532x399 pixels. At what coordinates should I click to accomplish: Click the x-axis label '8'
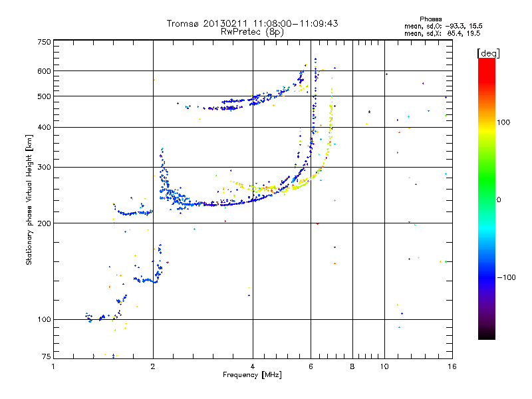tap(352, 366)
